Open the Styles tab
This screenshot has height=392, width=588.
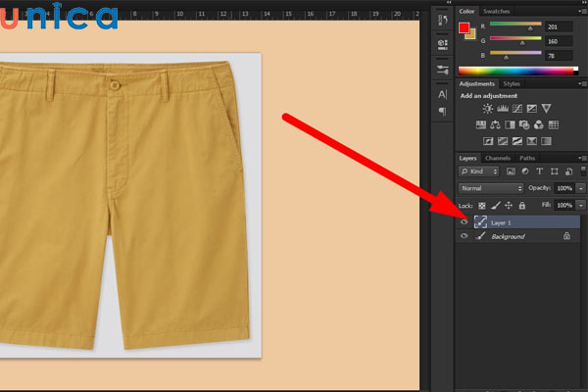(512, 84)
